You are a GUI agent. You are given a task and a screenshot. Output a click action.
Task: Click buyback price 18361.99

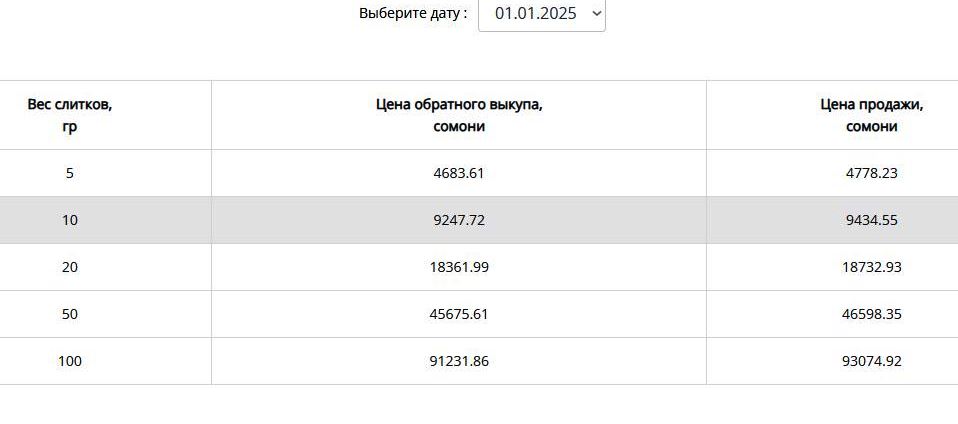click(459, 267)
